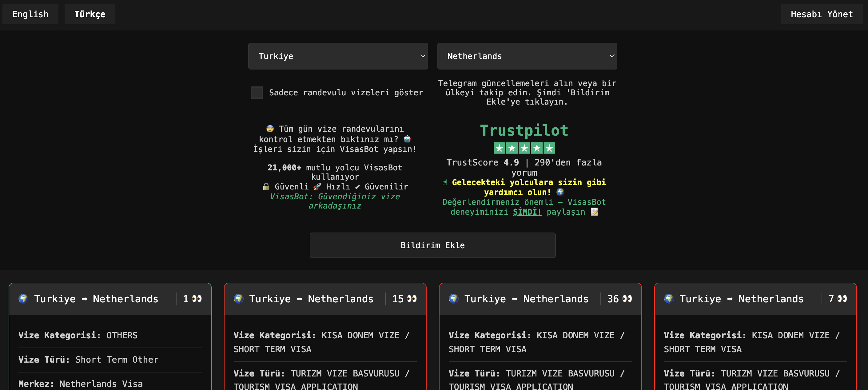Follow the ŞİMDİ! review link
This screenshot has width=868, height=390.
point(527,212)
